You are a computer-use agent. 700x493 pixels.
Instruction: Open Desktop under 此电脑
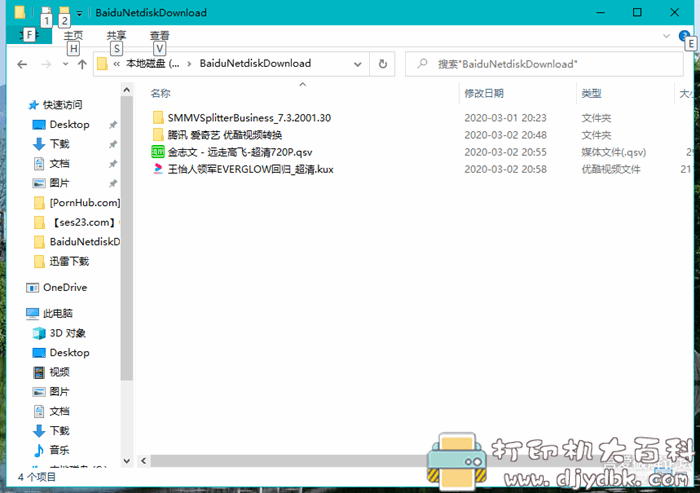(69, 353)
